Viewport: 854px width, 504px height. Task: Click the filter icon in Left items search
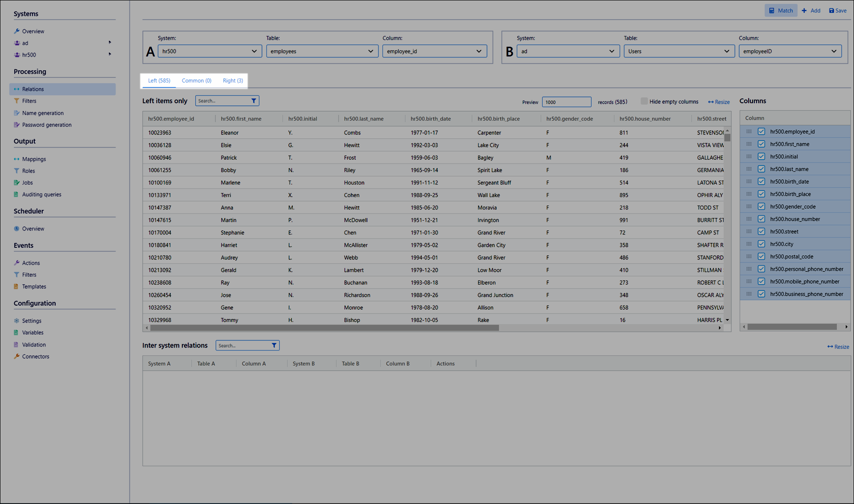(x=254, y=101)
